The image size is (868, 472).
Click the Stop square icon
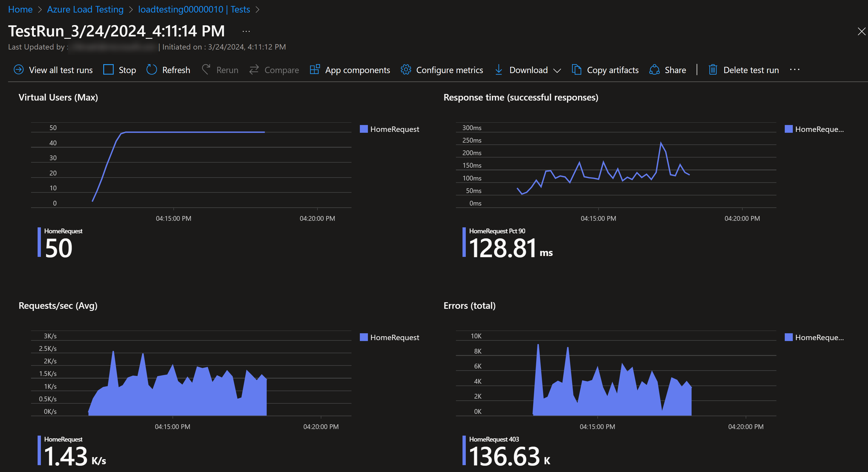(109, 70)
